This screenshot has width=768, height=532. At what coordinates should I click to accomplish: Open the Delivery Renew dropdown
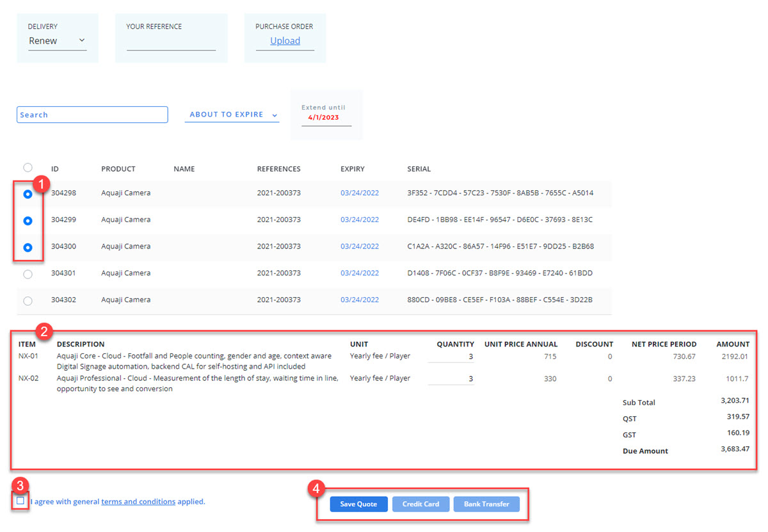57,41
